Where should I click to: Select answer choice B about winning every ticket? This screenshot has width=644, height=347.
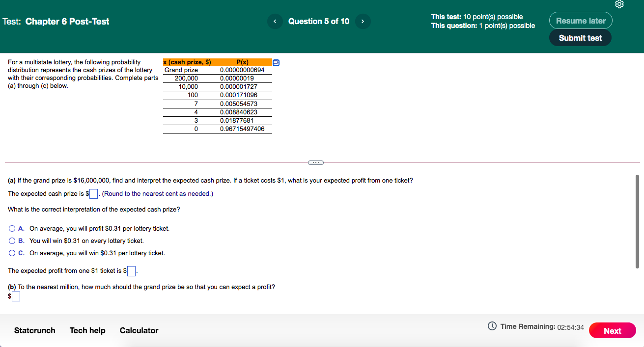tap(11, 240)
